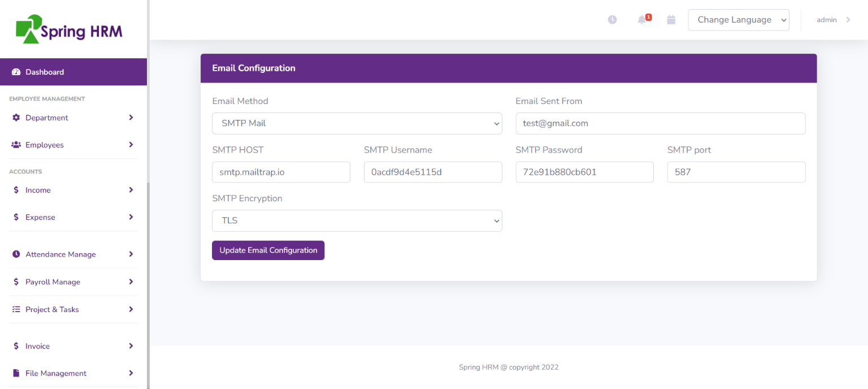Click the Employees group icon

(16, 145)
